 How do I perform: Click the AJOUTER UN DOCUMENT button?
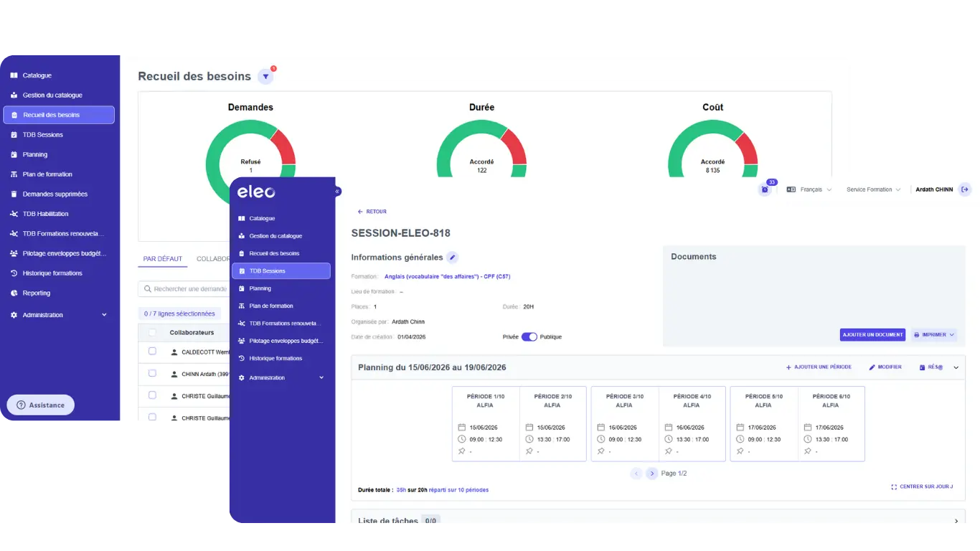point(872,335)
